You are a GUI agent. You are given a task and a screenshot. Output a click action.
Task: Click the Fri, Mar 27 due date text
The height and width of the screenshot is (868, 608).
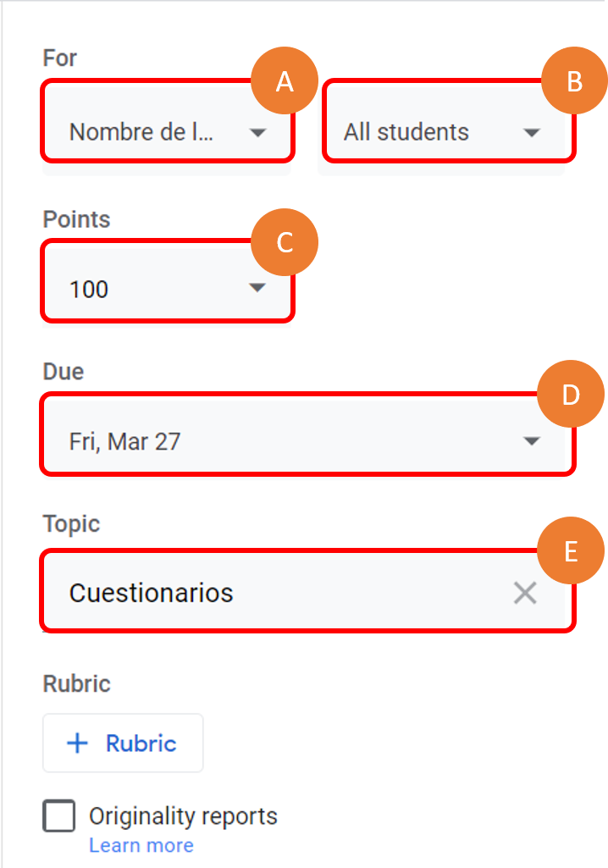tap(124, 441)
